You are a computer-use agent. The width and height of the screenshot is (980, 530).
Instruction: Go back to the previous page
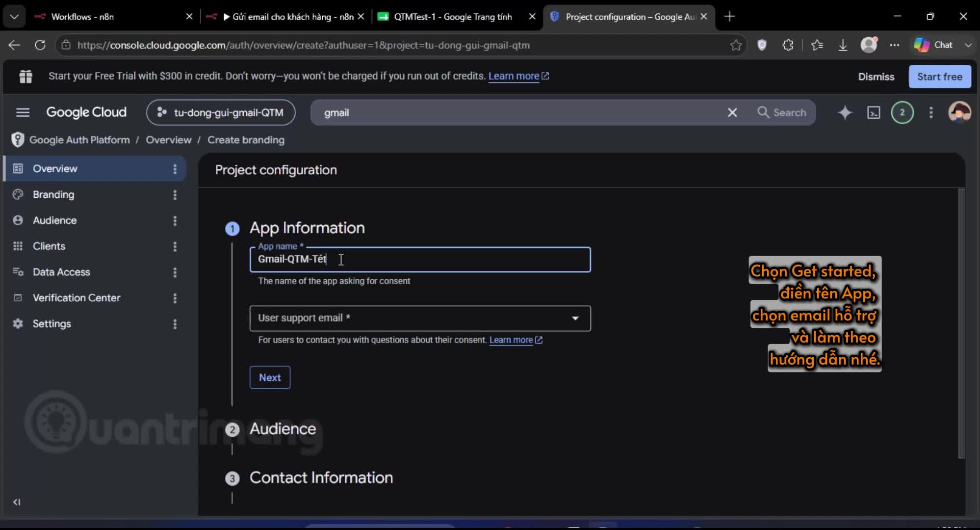(14, 45)
